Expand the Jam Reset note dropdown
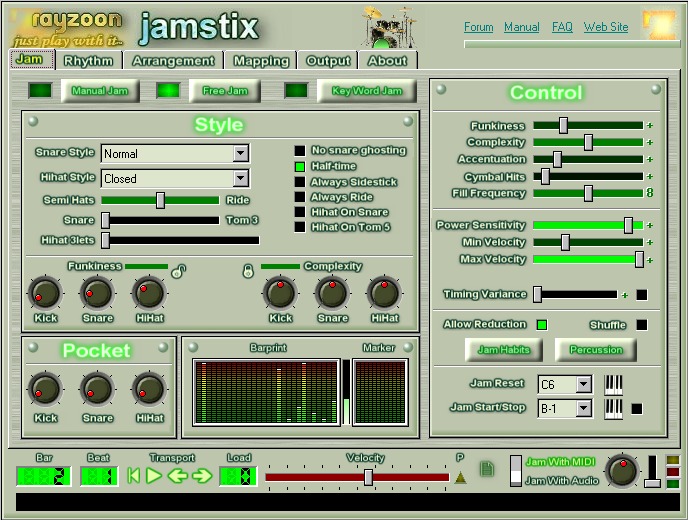The width and height of the screenshot is (688, 520). [583, 385]
